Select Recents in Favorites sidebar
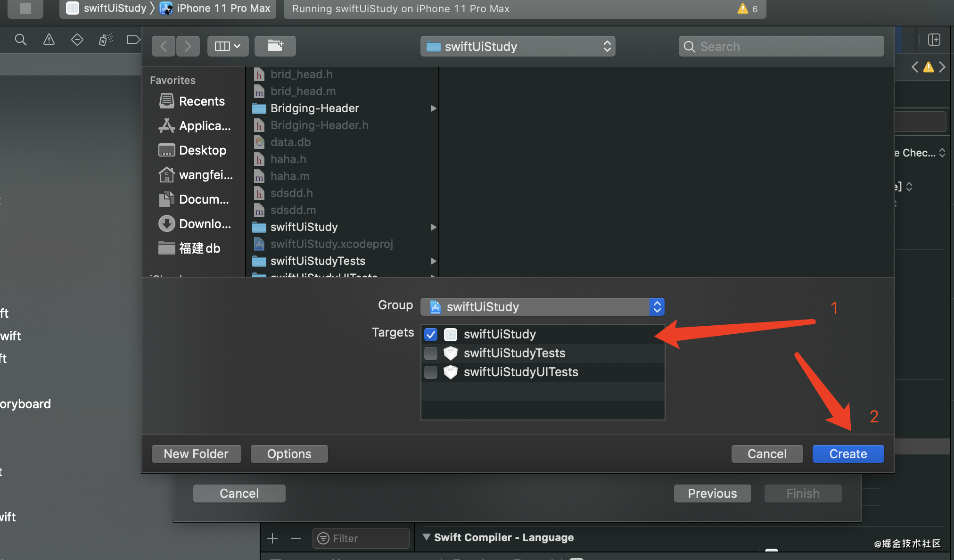This screenshot has height=560, width=954. coord(201,101)
